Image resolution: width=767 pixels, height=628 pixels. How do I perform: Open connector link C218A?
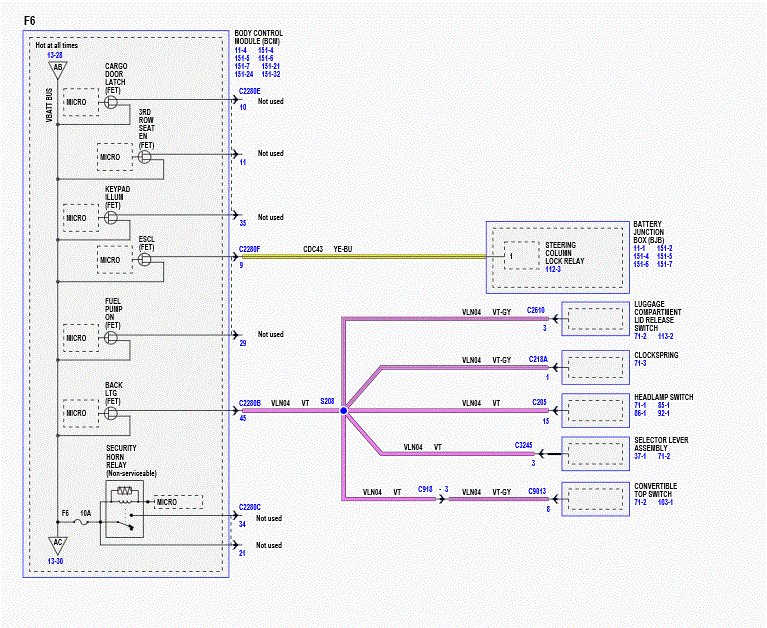(538, 359)
